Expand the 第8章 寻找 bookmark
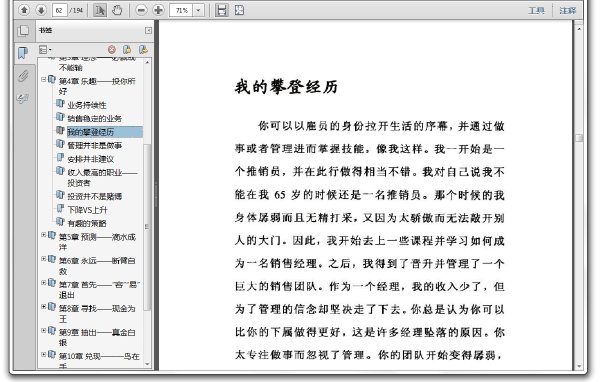The image size is (600, 382). [x=44, y=307]
